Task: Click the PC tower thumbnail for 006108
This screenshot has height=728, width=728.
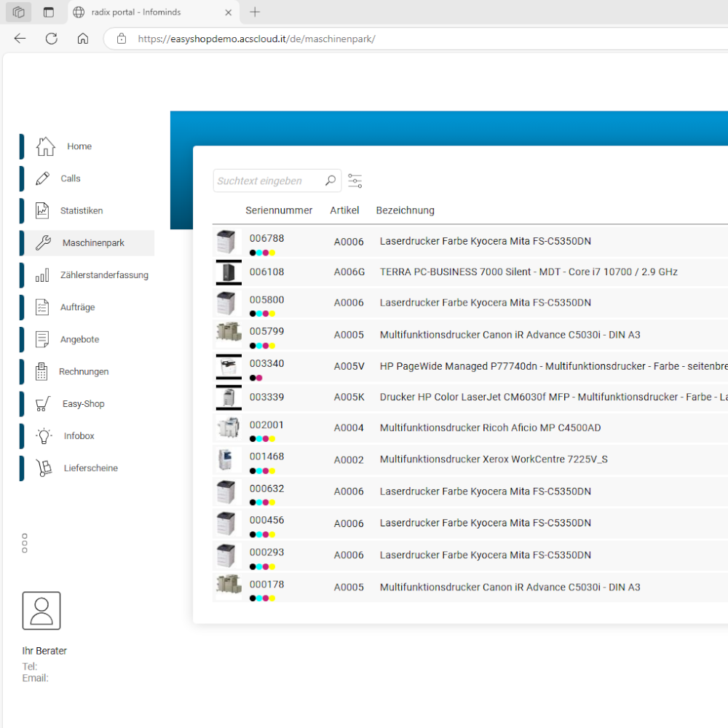Action: (x=229, y=272)
